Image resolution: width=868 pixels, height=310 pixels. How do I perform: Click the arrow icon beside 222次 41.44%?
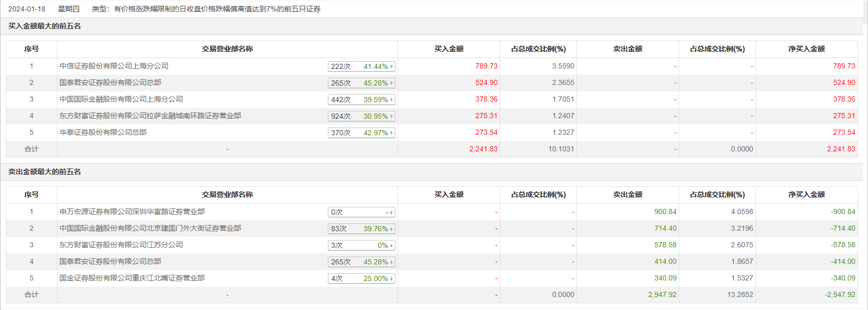click(x=392, y=66)
